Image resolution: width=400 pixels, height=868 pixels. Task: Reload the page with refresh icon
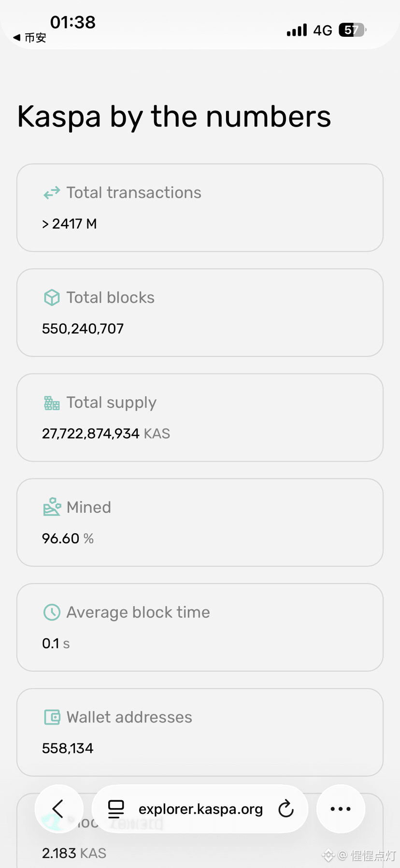click(x=286, y=809)
